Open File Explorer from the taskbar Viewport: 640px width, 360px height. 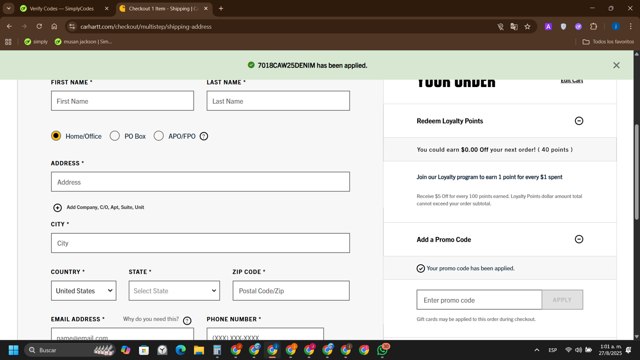pos(199,350)
